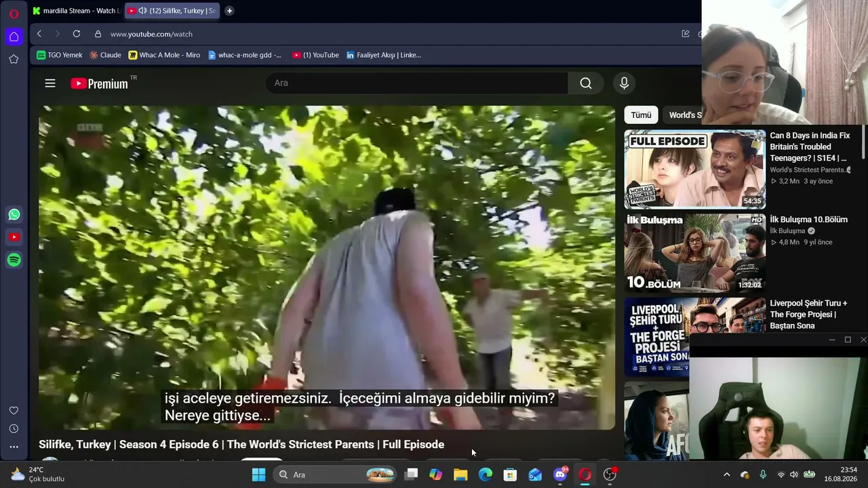Click the video player to pause
Viewport: 868px width, 488px height.
(x=327, y=267)
